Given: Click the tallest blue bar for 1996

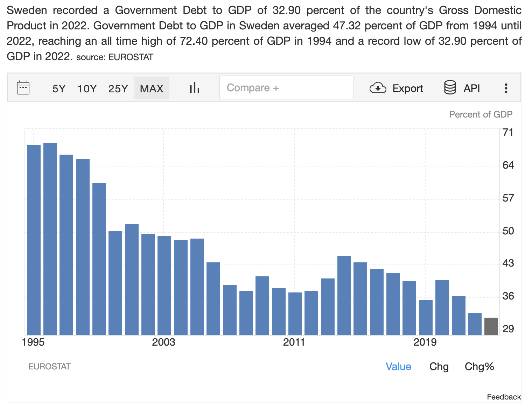Looking at the screenshot, I should point(50,239).
